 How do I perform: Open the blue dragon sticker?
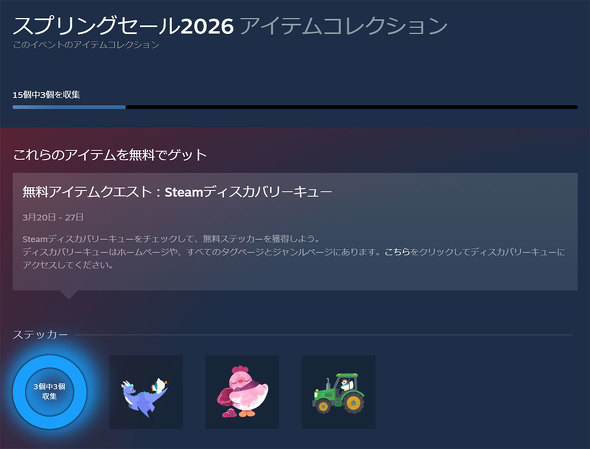coord(146,392)
